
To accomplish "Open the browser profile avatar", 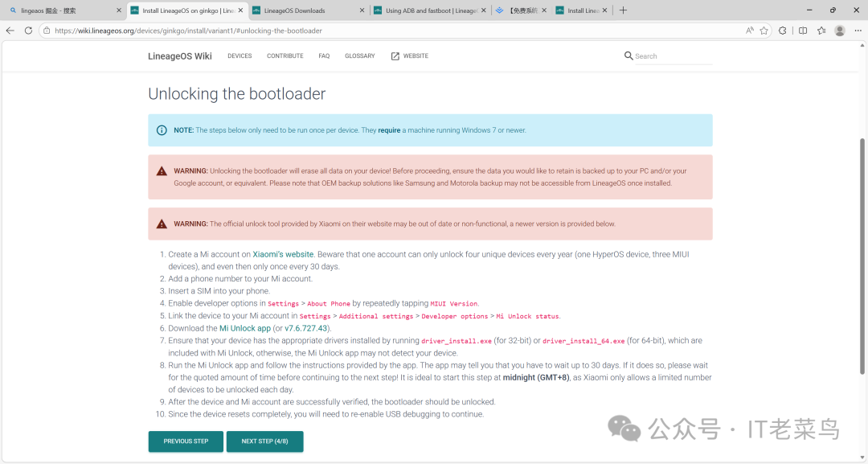I will tap(840, 30).
